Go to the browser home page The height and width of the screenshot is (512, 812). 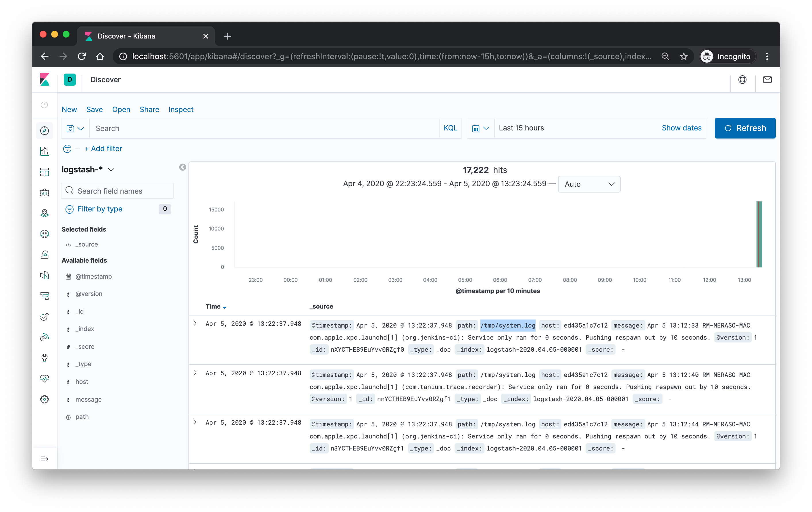pyautogui.click(x=100, y=56)
